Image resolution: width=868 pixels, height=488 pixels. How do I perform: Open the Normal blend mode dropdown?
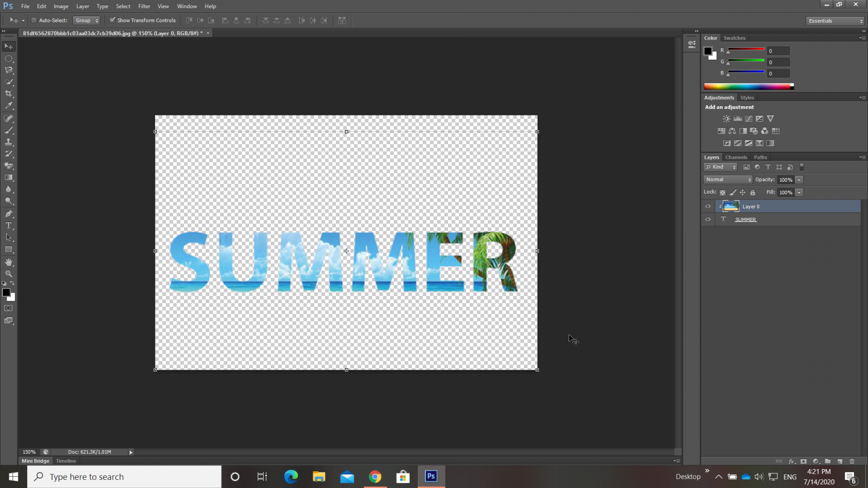pyautogui.click(x=728, y=179)
